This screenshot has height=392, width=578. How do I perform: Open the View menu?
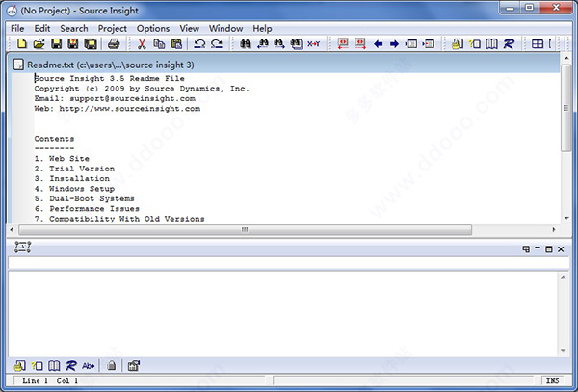click(x=190, y=28)
